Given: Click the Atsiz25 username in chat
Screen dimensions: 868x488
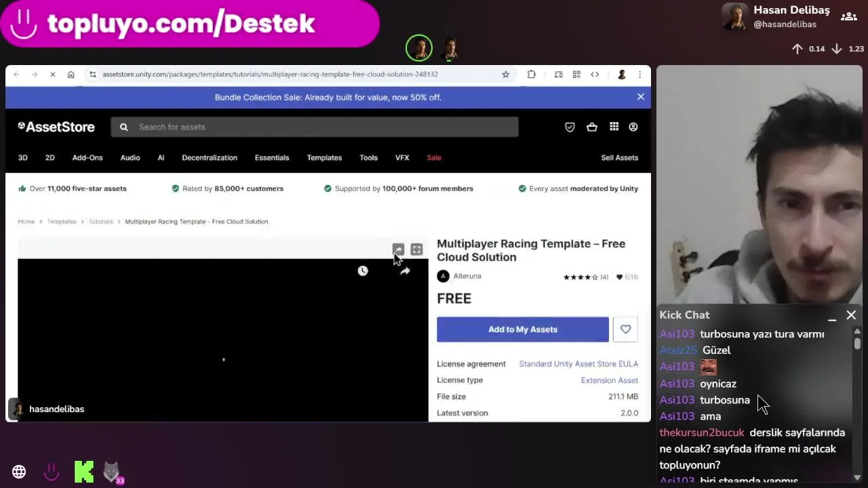Looking at the screenshot, I should 678,350.
